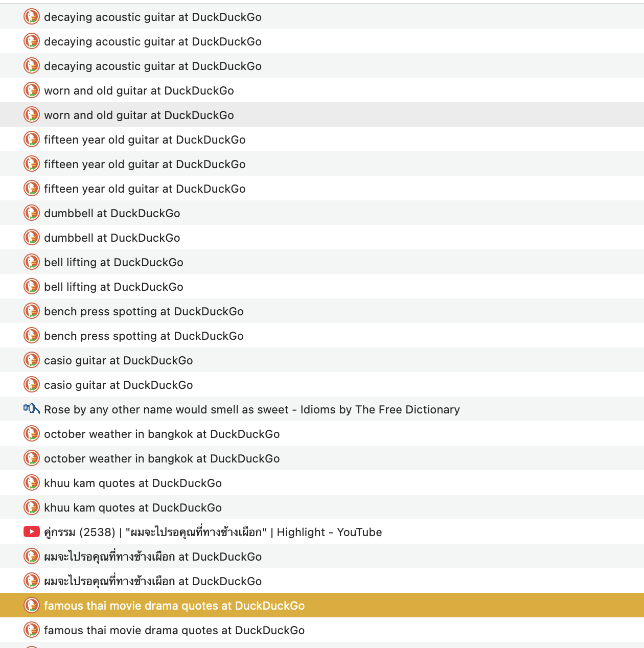Click the Free Dictionary favicon beside Rose idiom
This screenshot has height=648, width=644.
pos(32,409)
